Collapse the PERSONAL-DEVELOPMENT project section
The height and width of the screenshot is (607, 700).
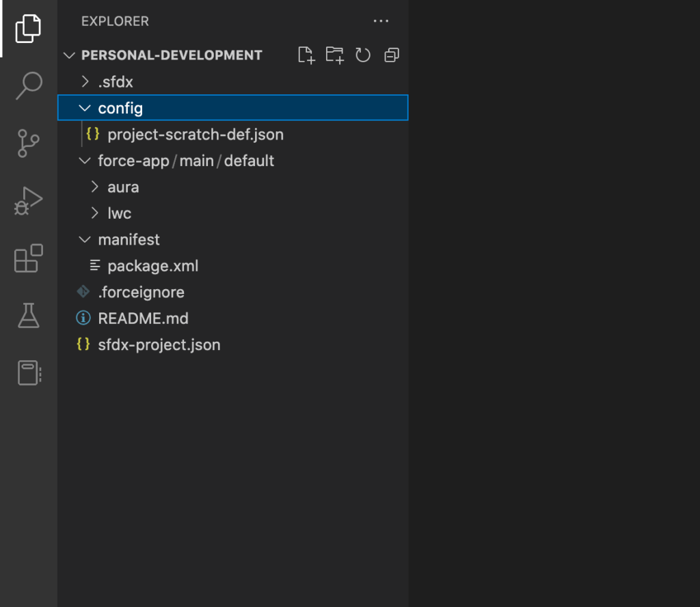[x=171, y=55]
